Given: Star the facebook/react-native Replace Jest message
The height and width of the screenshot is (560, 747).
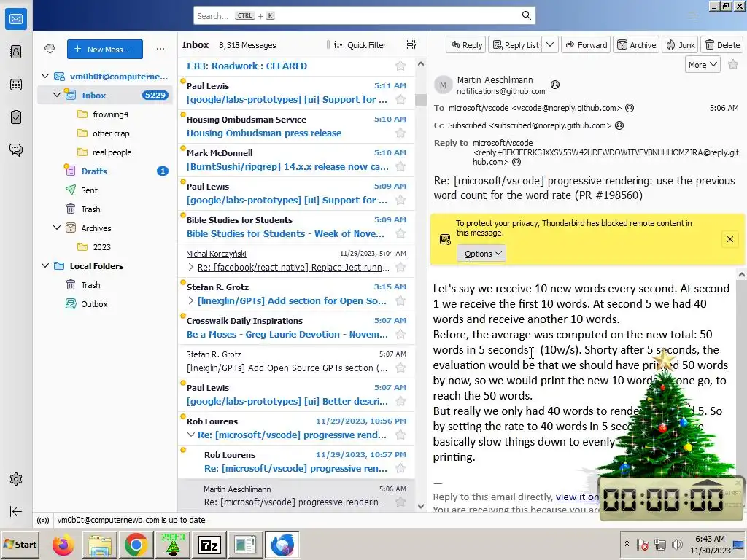Looking at the screenshot, I should tap(400, 267).
